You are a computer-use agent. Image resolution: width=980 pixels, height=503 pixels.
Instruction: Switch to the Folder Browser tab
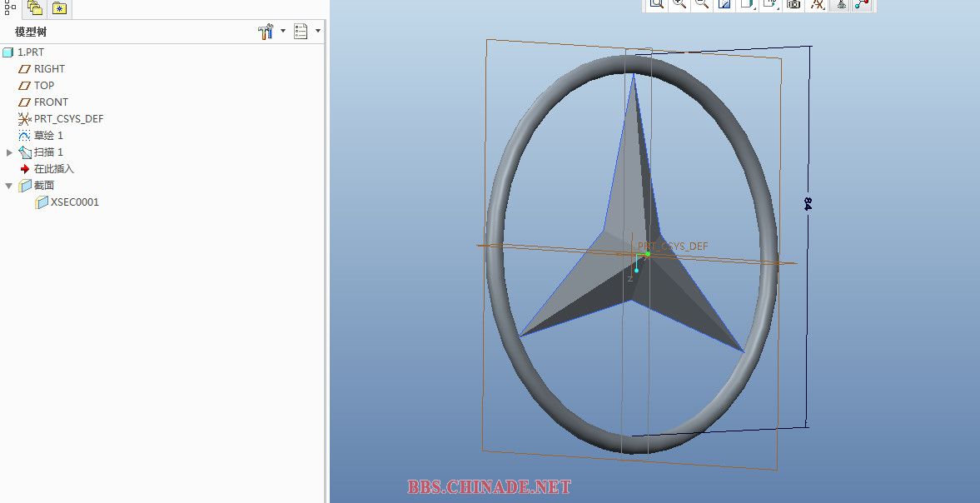(34, 7)
